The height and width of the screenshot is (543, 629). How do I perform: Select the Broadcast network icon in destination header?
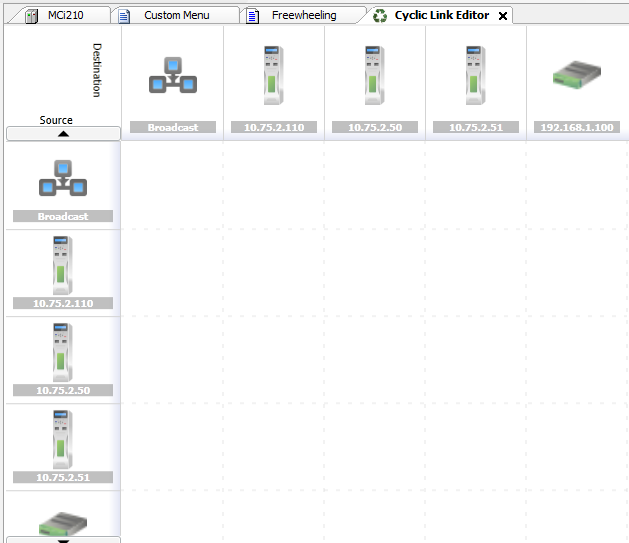[x=173, y=75]
